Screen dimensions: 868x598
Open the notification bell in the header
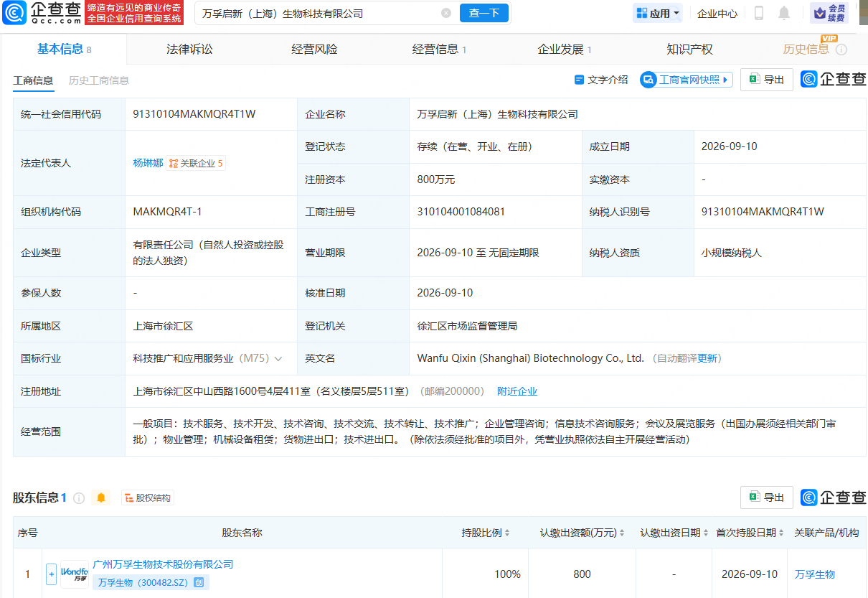point(784,13)
